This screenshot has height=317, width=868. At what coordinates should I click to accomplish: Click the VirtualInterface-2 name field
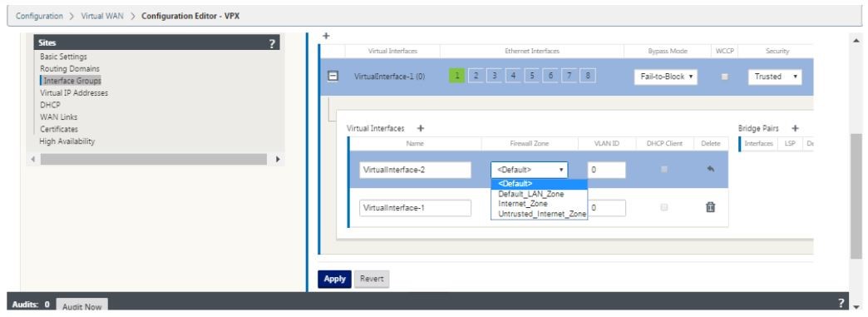[x=415, y=170]
